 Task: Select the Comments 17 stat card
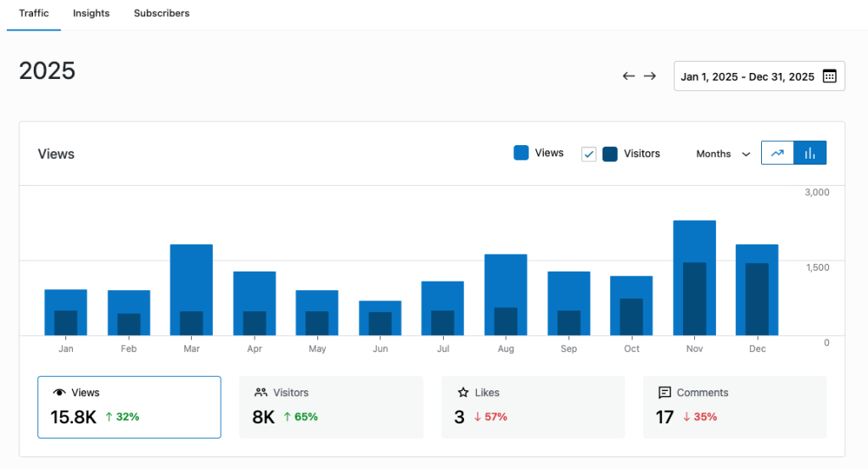point(734,407)
